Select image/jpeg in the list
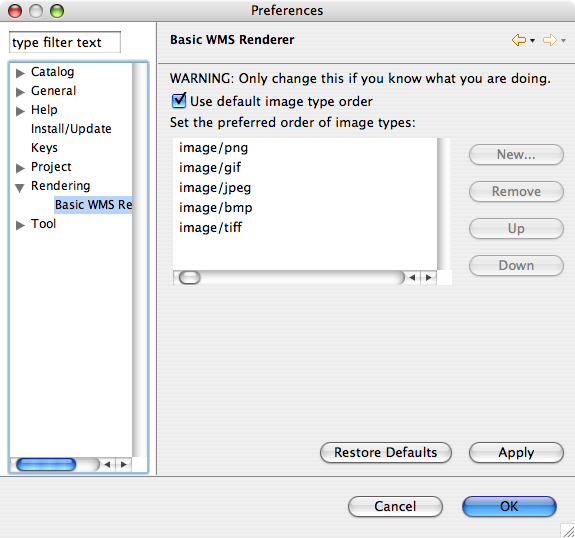This screenshot has height=538, width=575. (215, 188)
